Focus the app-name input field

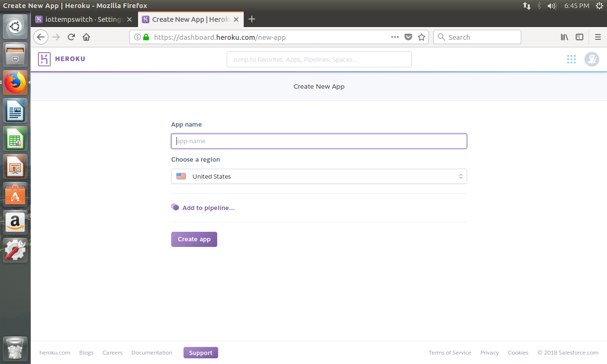pos(319,141)
